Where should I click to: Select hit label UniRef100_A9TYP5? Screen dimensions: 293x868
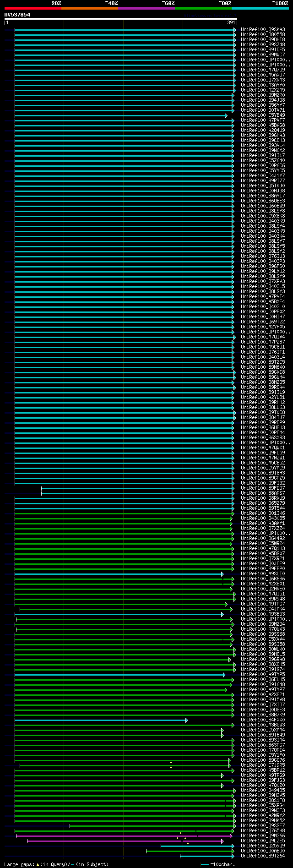[x=263, y=675]
